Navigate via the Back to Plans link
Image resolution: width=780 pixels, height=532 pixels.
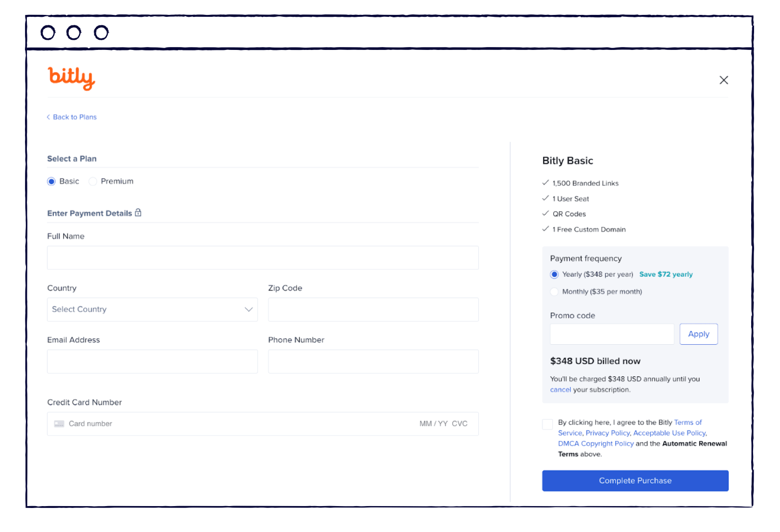(74, 117)
